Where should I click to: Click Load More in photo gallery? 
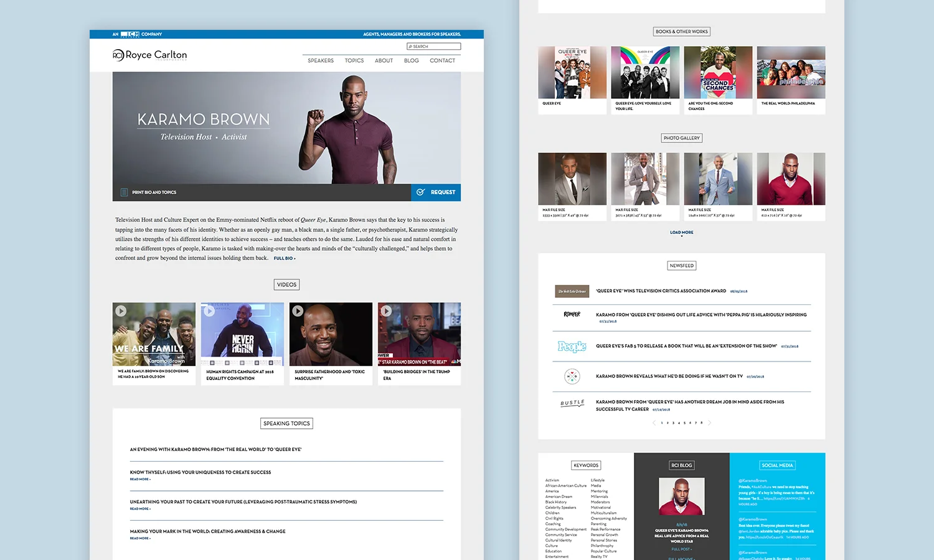click(682, 233)
